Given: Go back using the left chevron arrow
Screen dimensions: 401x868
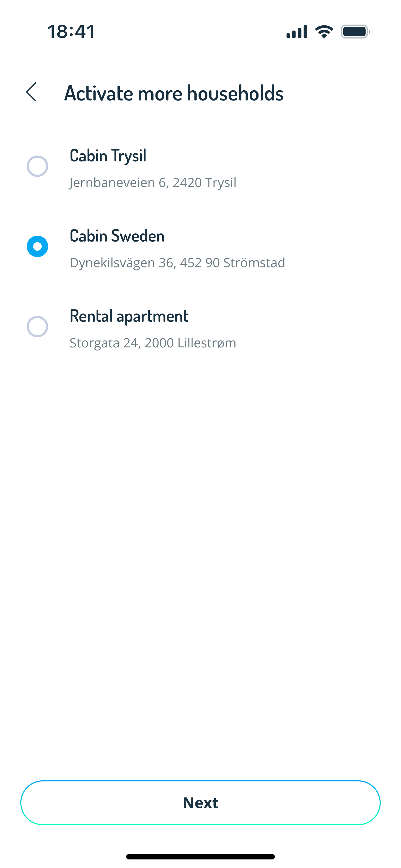Looking at the screenshot, I should pyautogui.click(x=31, y=92).
